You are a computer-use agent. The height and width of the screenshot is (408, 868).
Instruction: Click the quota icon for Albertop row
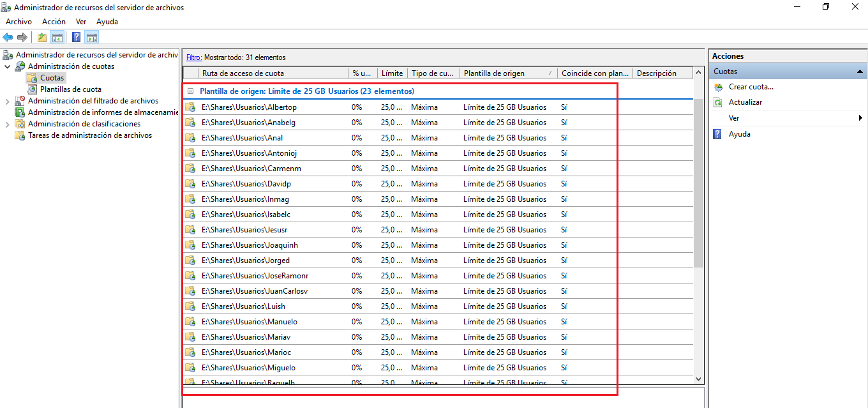click(190, 107)
